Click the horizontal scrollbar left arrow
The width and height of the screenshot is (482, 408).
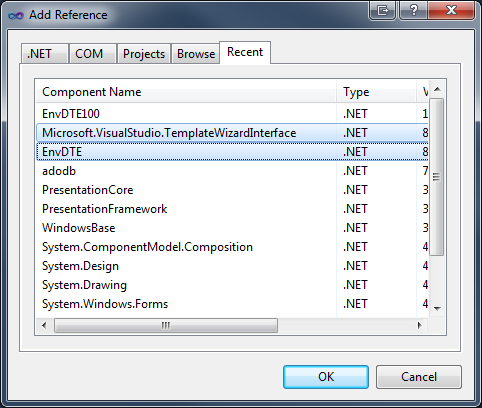[44, 325]
